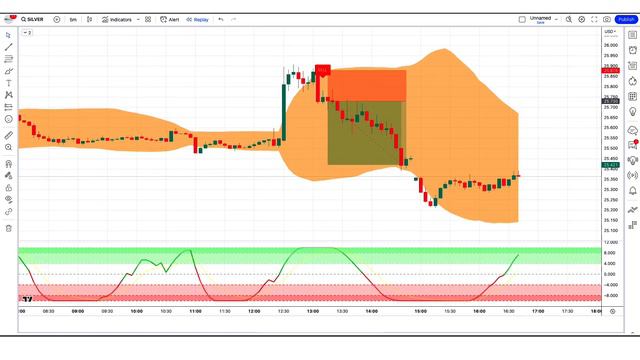The width and height of the screenshot is (640, 360).
Task: Select the zoom in tool
Action: coord(9,147)
